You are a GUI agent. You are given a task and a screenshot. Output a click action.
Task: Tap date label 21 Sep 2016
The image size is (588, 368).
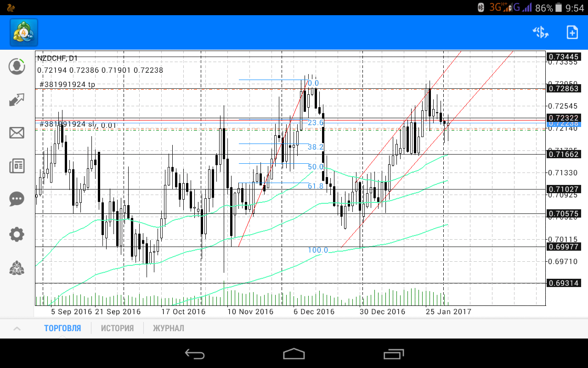coord(118,311)
